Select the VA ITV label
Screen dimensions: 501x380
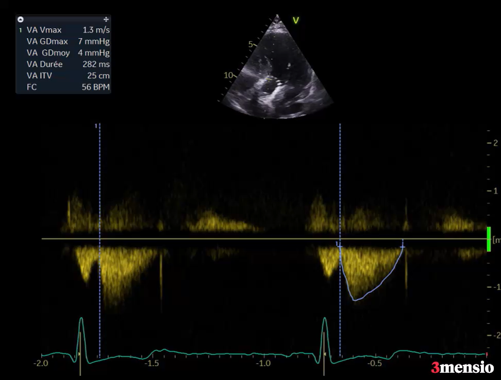39,76
